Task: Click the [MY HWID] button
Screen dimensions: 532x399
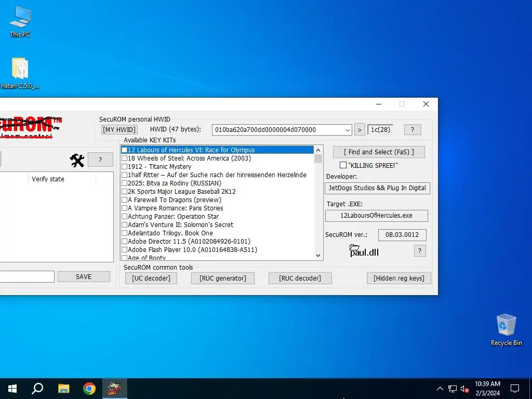Action: [119, 129]
